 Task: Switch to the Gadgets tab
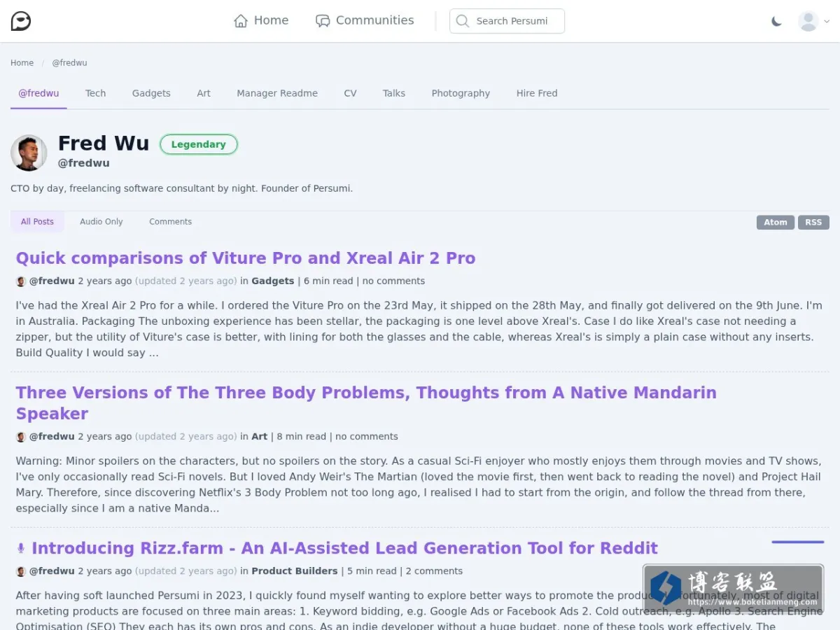pyautogui.click(x=151, y=93)
